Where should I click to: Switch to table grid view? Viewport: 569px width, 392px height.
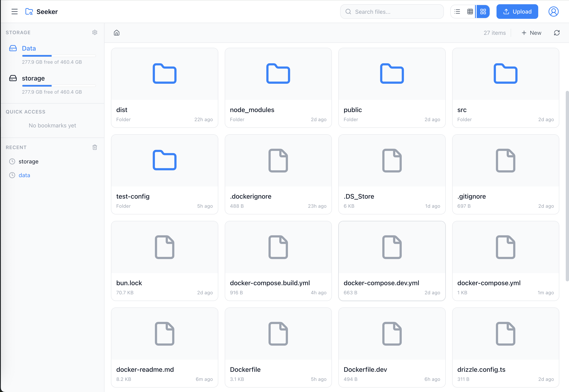click(x=470, y=12)
